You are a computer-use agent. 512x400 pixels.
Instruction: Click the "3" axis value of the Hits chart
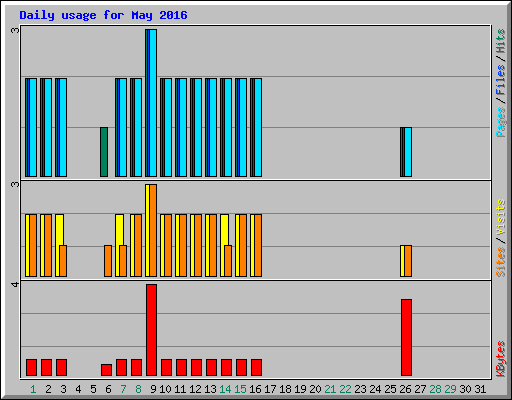15,30
